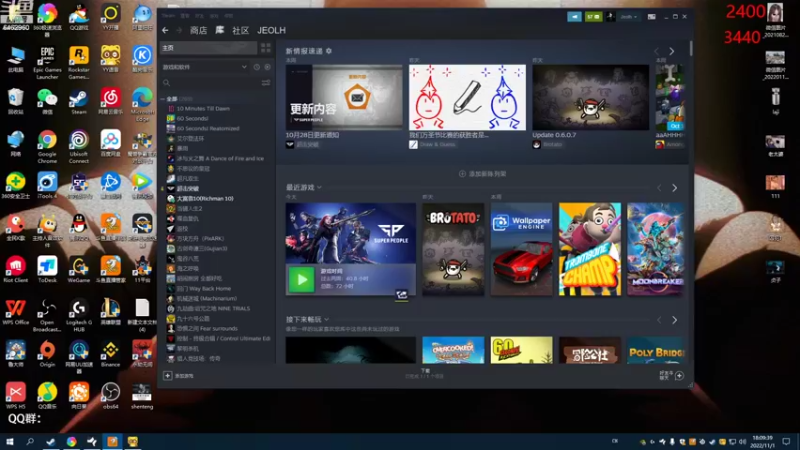This screenshot has height=450, width=800.
Task: Open the obs64 desktop icon
Action: (110, 396)
